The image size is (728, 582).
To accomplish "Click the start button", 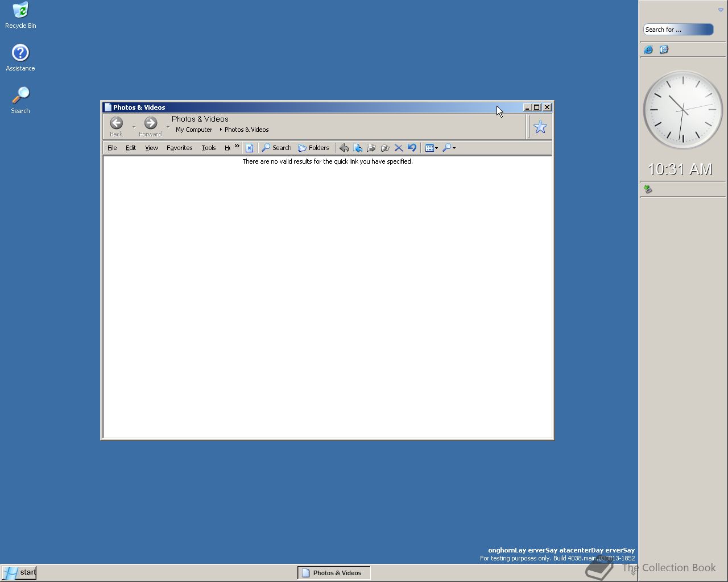I will click(x=19, y=572).
